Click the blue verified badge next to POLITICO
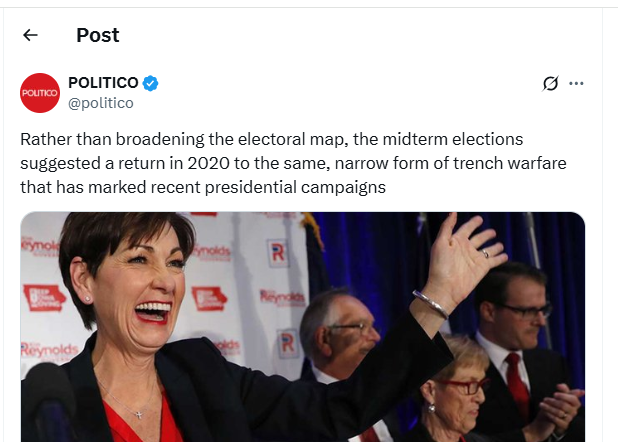The image size is (618, 442). (150, 83)
